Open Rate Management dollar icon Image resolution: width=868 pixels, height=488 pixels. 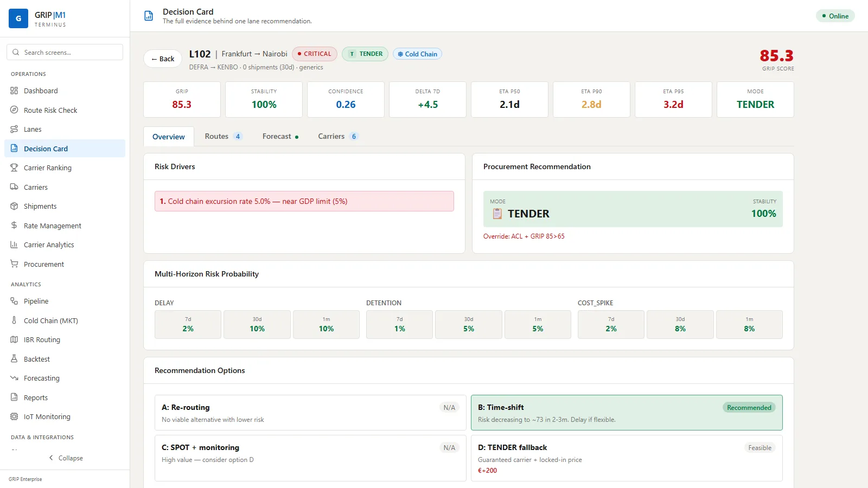[14, 226]
